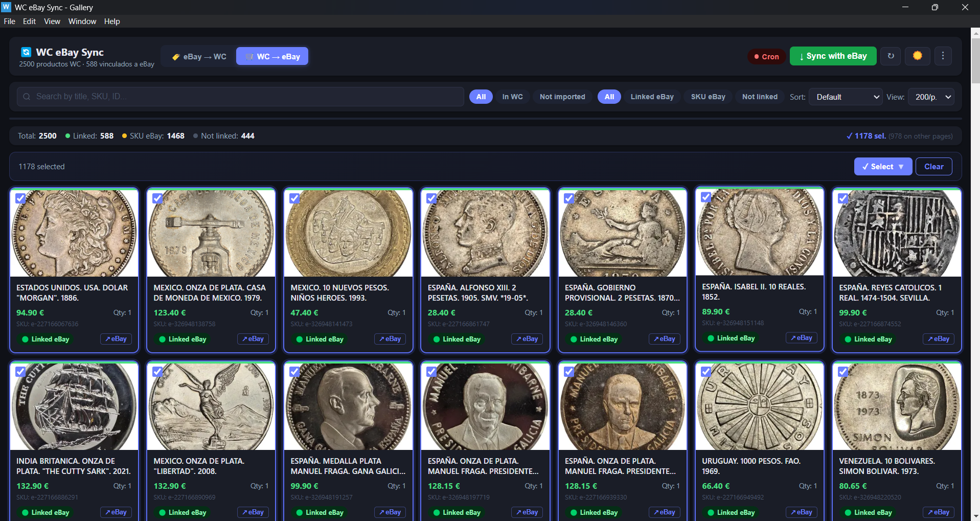Screen dimensions: 980x521
Task: Click the vertical scrollbar thumb
Action: click(x=975, y=60)
